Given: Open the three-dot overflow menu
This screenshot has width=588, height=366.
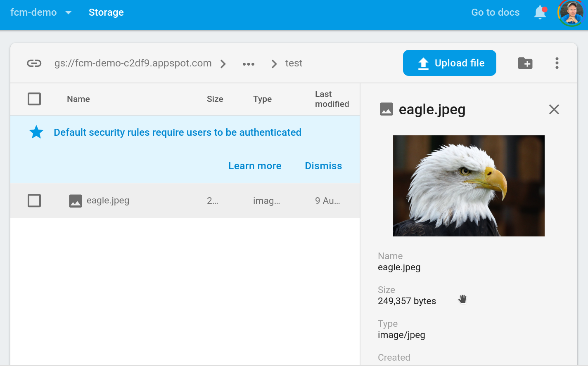Looking at the screenshot, I should [x=557, y=63].
